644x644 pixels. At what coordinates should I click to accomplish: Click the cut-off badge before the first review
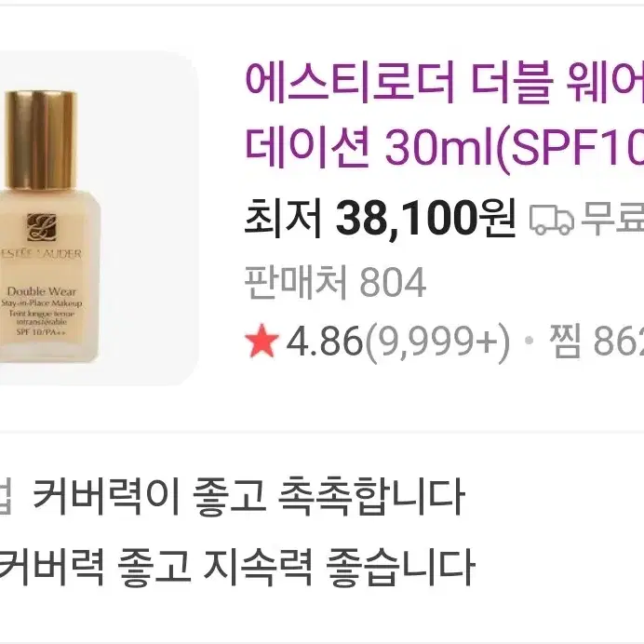[5, 497]
